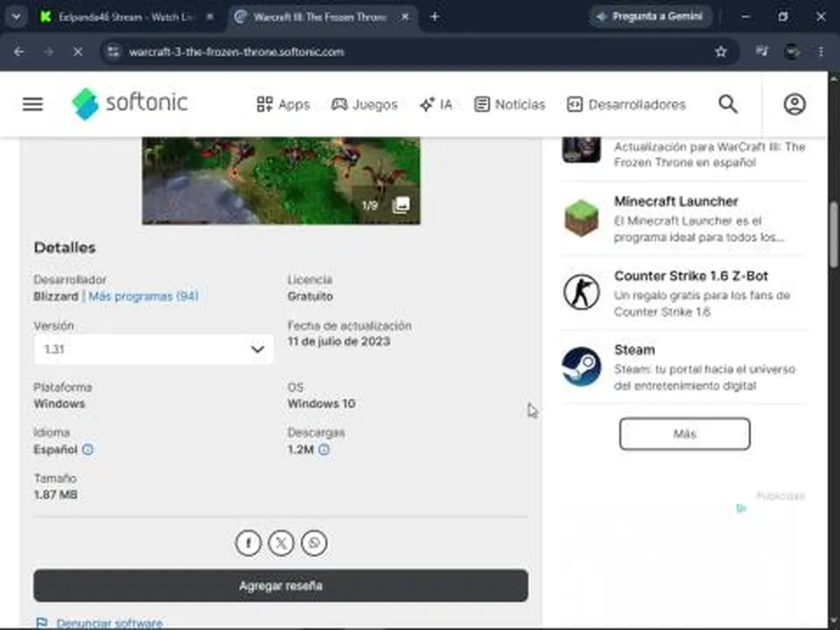
Task: Click the Softonic logo
Action: click(129, 103)
